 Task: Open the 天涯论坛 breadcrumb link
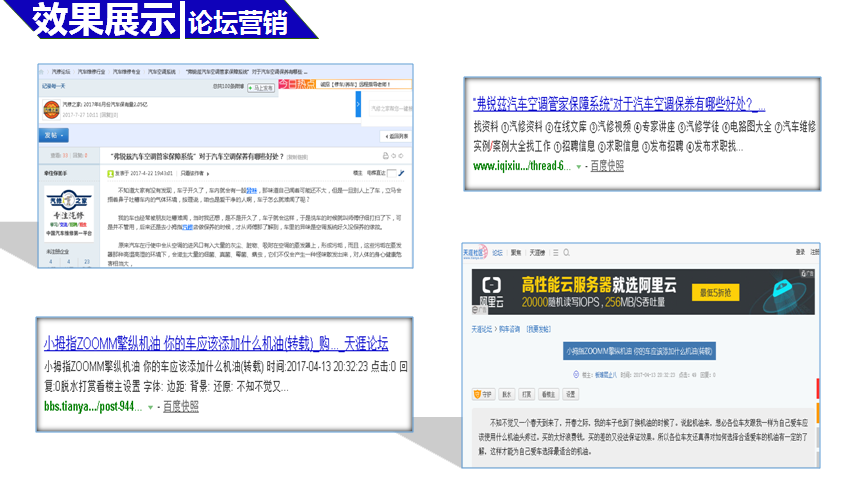tap(481, 329)
